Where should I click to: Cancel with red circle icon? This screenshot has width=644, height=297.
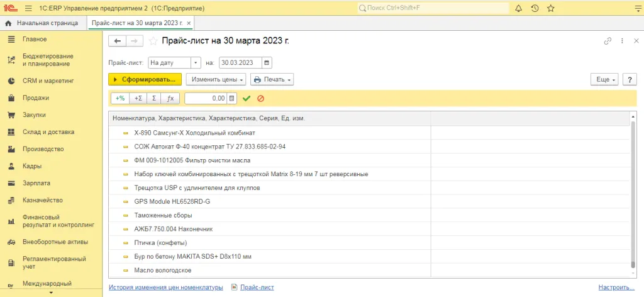pyautogui.click(x=260, y=98)
